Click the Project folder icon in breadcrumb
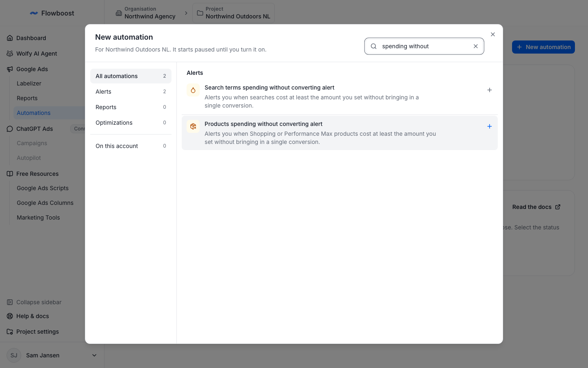 [x=200, y=13]
